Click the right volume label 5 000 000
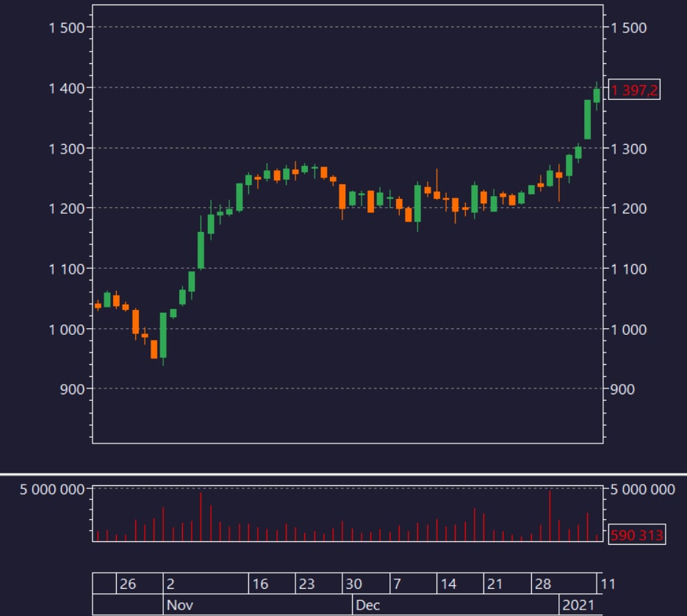The height and width of the screenshot is (616, 687). click(x=642, y=490)
